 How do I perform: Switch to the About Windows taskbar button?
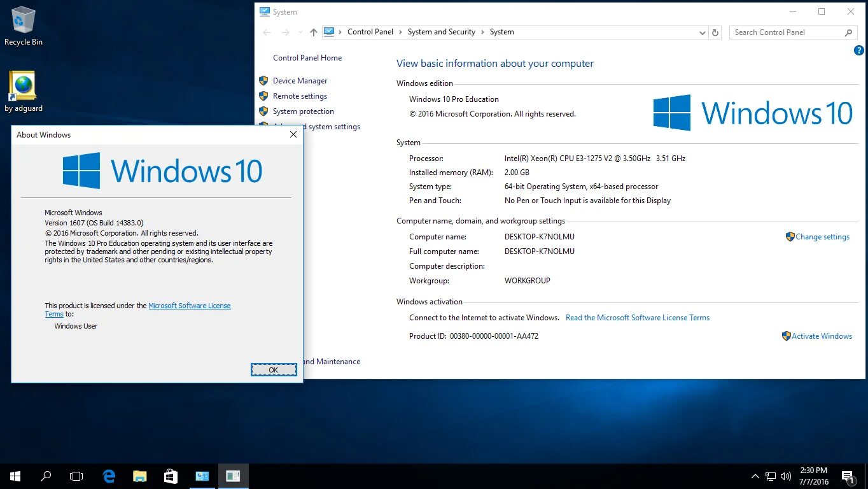(x=233, y=476)
